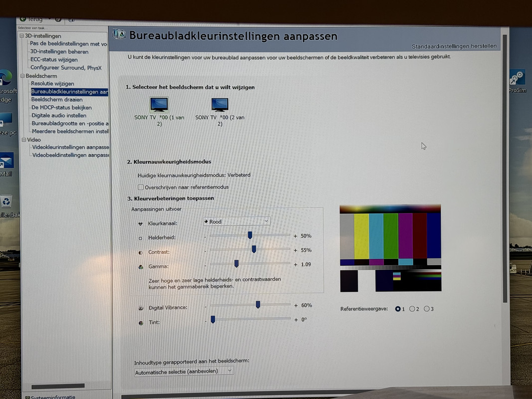Click the Tint slider handle

pyautogui.click(x=213, y=319)
